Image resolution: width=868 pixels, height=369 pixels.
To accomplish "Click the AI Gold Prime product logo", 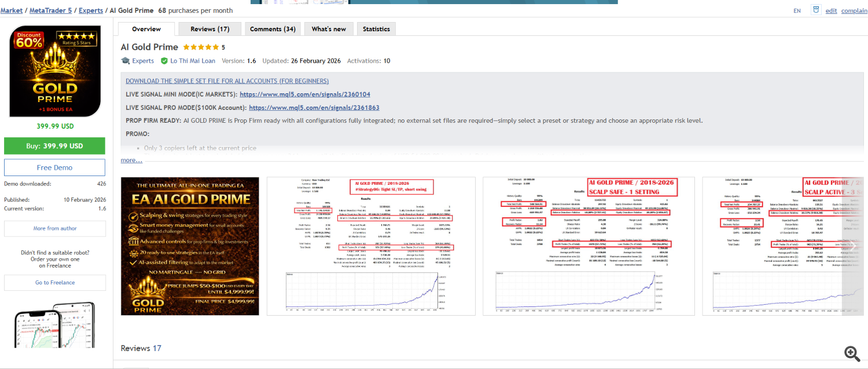I will click(55, 72).
